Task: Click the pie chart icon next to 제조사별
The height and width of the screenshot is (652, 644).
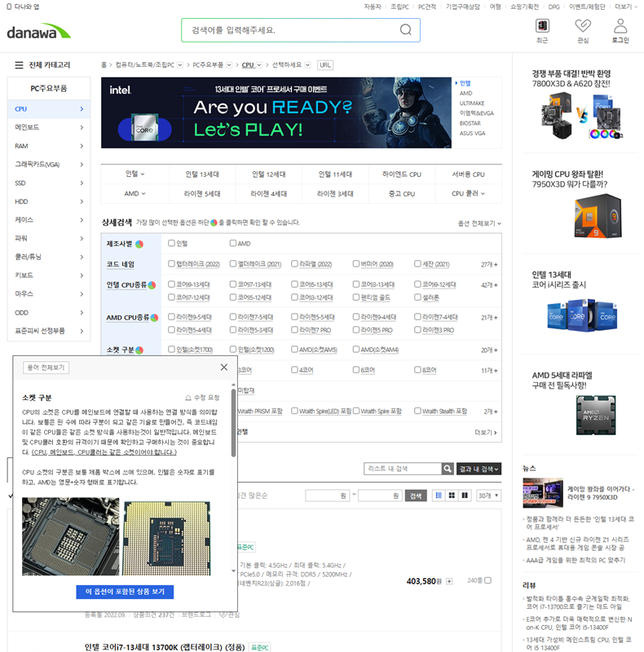Action: 139,244
